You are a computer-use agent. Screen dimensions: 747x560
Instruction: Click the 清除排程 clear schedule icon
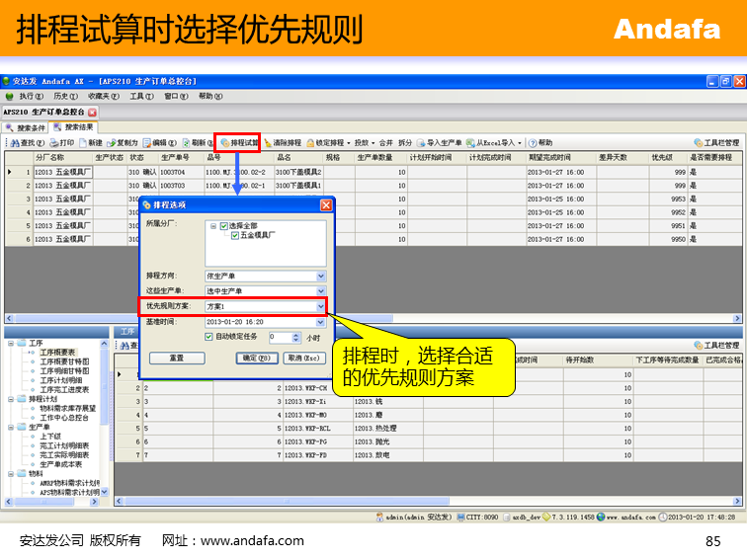click(268, 143)
